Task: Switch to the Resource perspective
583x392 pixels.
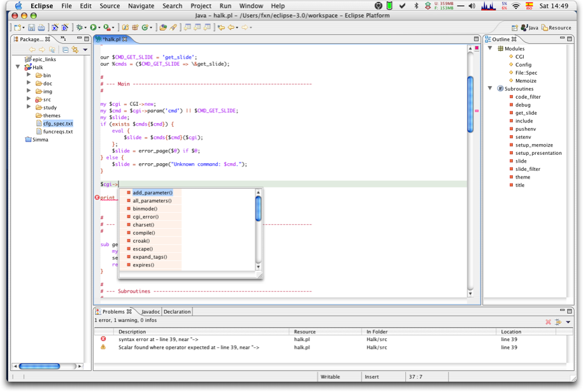Action: 556,27
